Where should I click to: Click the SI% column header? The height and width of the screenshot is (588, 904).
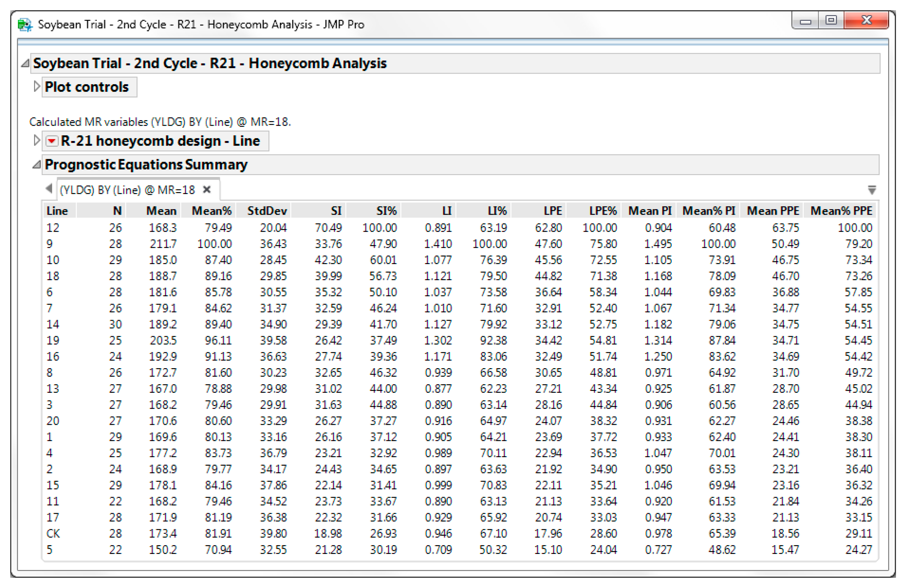pos(386,211)
